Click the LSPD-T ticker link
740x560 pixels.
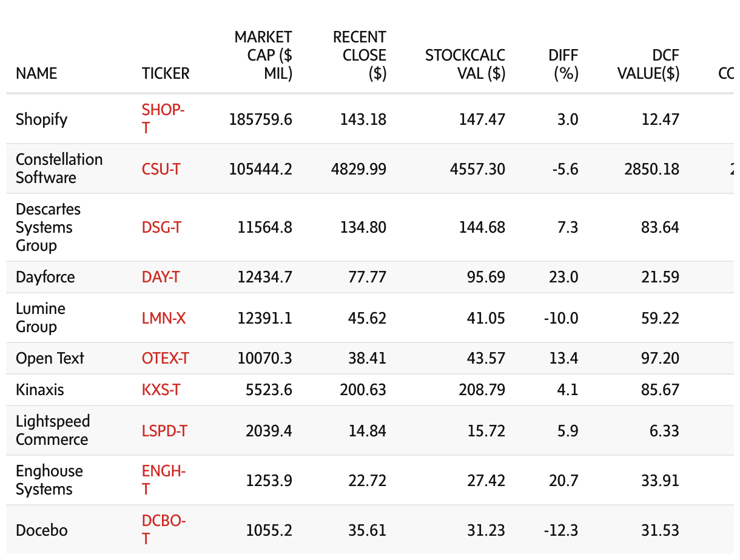[x=164, y=431]
